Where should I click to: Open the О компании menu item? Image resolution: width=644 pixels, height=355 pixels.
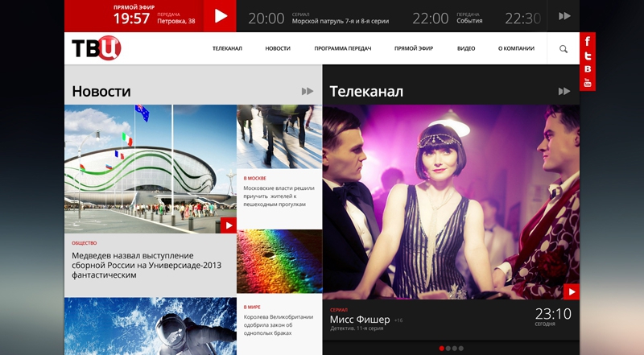pos(516,48)
